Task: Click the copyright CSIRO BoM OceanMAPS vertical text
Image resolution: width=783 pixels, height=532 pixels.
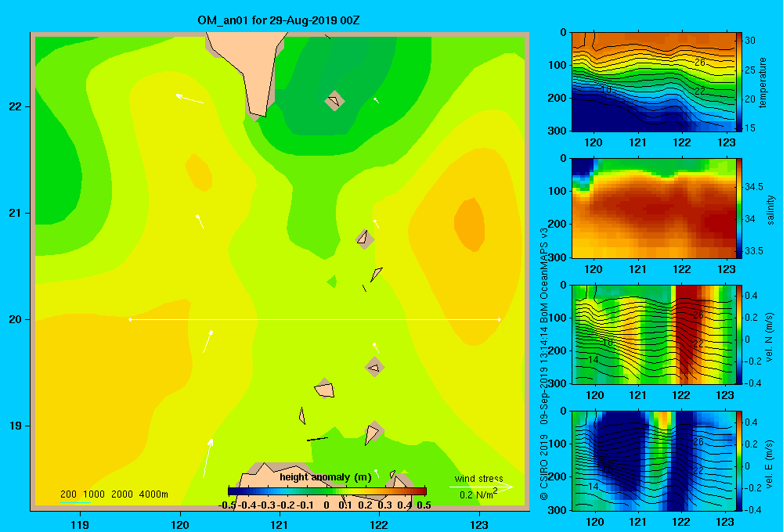Action: (x=544, y=364)
